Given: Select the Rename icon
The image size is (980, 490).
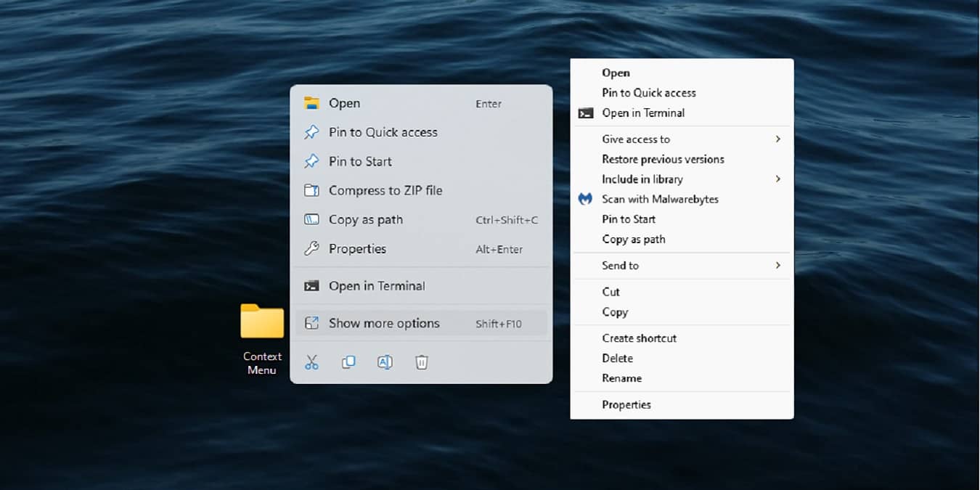Looking at the screenshot, I should click(x=385, y=362).
